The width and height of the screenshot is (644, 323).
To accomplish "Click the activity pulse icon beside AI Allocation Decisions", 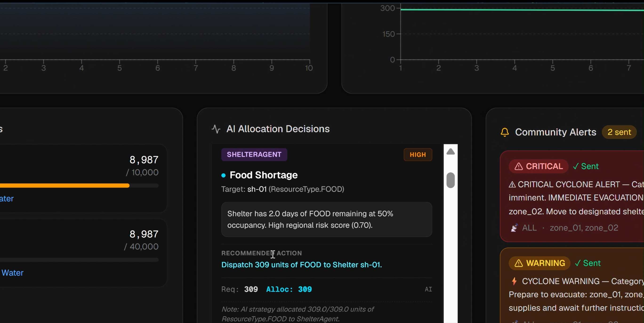I will pyautogui.click(x=216, y=129).
